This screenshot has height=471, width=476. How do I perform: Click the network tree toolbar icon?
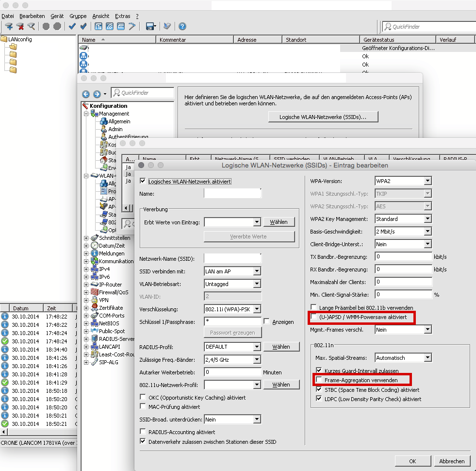pyautogui.click(x=98, y=26)
